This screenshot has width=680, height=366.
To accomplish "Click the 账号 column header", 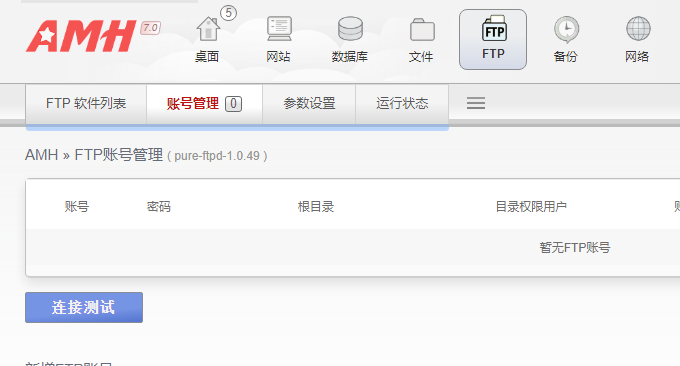I will click(77, 207).
